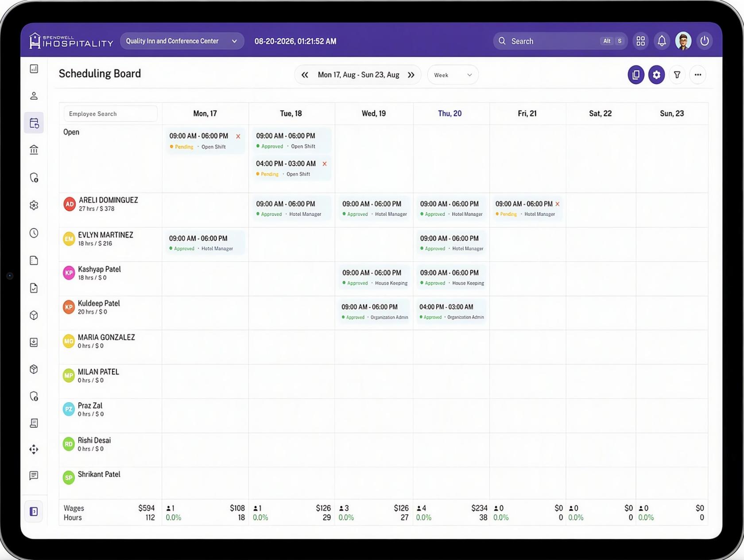Open the chat message icon in sidebar
The width and height of the screenshot is (744, 560).
coord(34,475)
